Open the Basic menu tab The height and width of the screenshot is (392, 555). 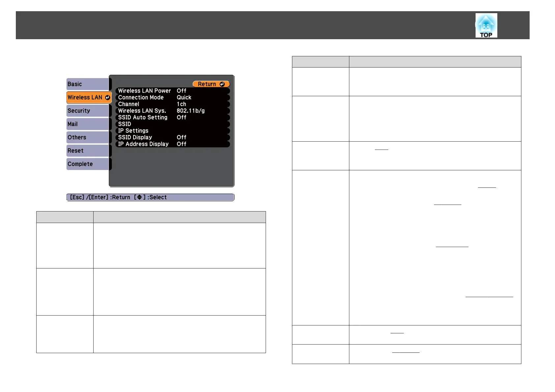pos(88,84)
